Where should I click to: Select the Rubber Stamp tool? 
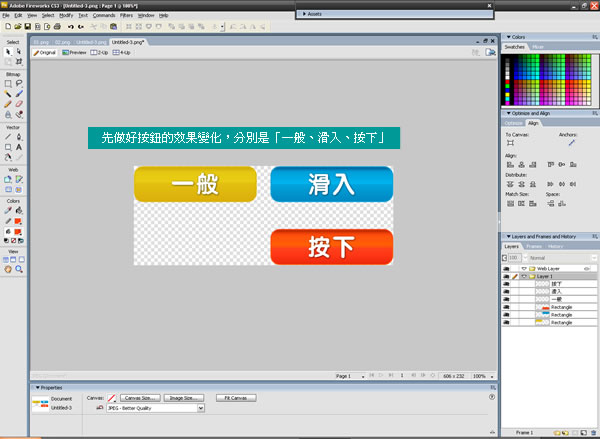pyautogui.click(x=8, y=114)
